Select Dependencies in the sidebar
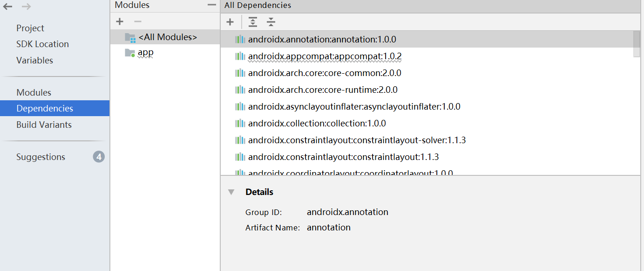 [54, 108]
